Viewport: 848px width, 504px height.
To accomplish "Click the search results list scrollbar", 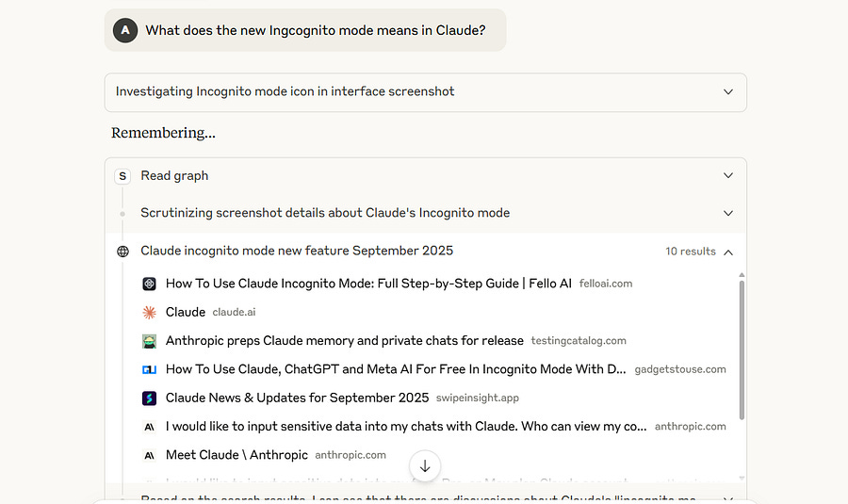I will click(x=742, y=350).
